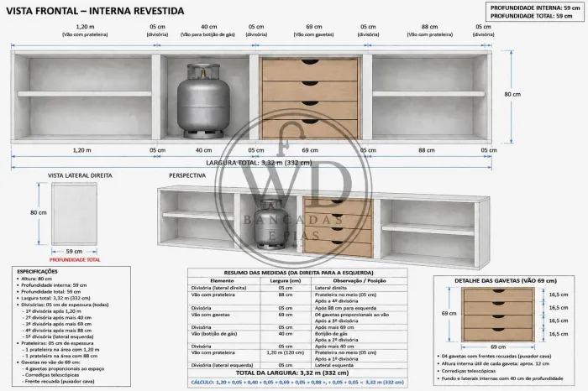The height and width of the screenshot is (391, 588).
Task: Select "Após 88 cm para esquerda" table cell
Action: (345, 308)
